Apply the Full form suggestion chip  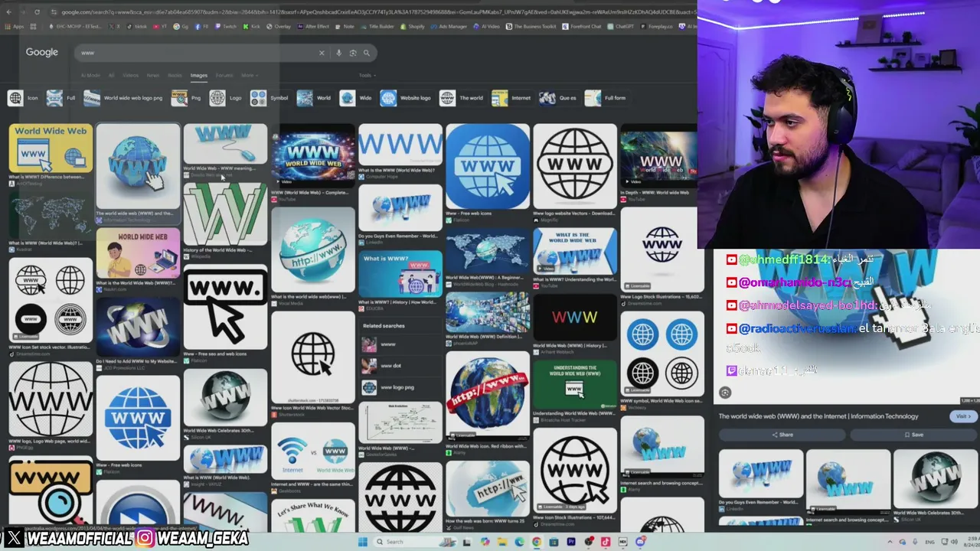coord(606,98)
